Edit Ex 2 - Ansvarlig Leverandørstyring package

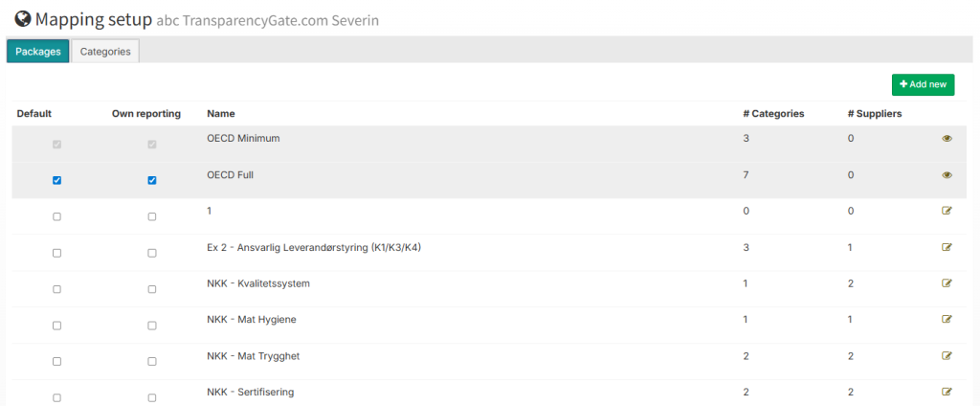[x=947, y=247]
